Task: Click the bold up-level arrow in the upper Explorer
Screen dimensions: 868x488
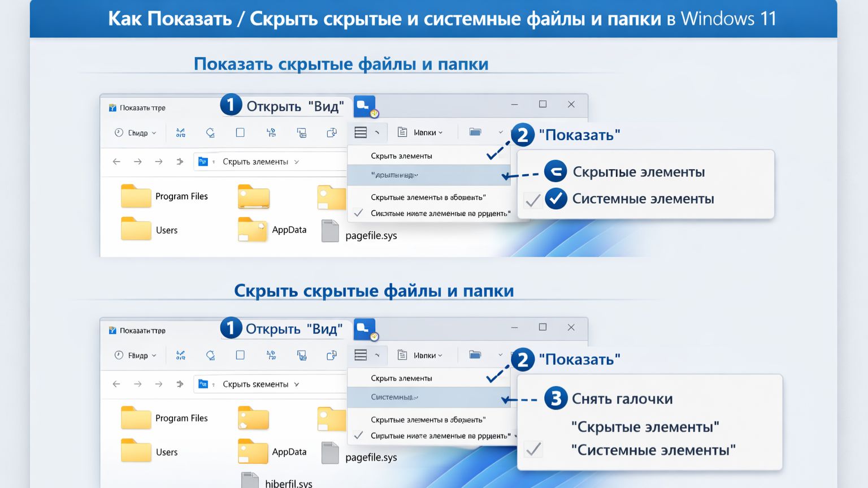Action: [x=180, y=162]
